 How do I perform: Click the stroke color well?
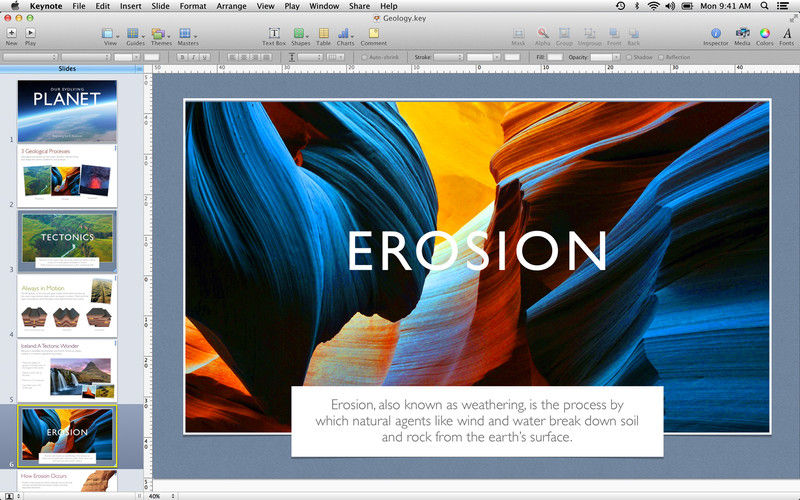pyautogui.click(x=512, y=58)
